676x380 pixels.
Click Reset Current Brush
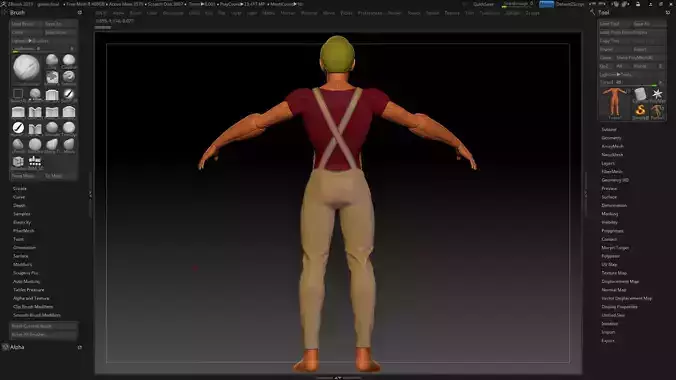click(x=44, y=327)
